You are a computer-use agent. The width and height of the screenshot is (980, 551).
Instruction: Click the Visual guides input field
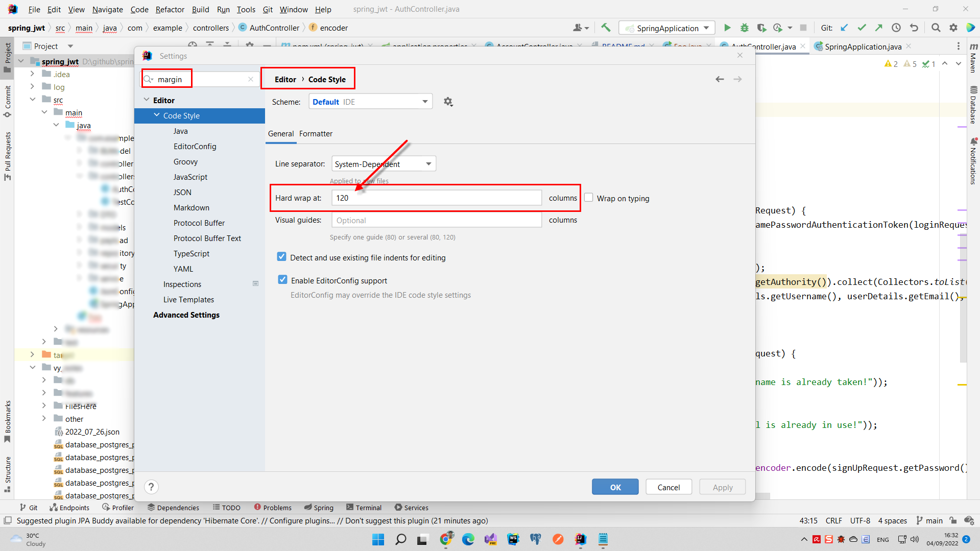point(437,220)
